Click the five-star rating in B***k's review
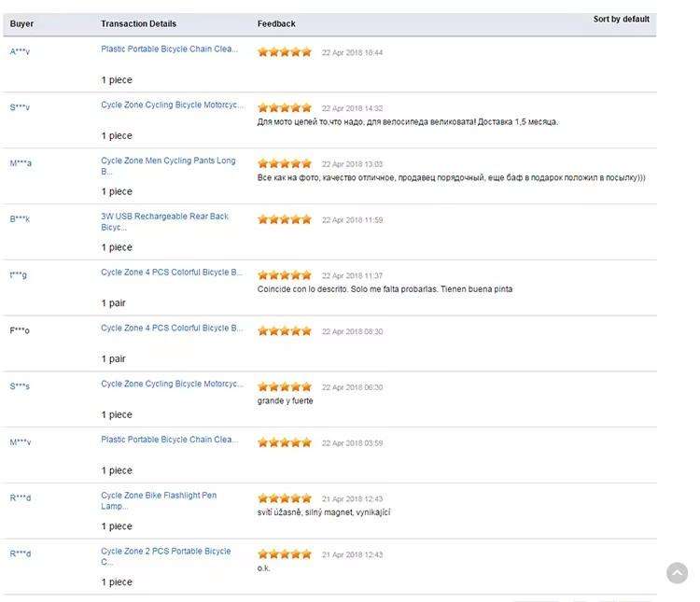The height and width of the screenshot is (602, 700). [x=285, y=219]
